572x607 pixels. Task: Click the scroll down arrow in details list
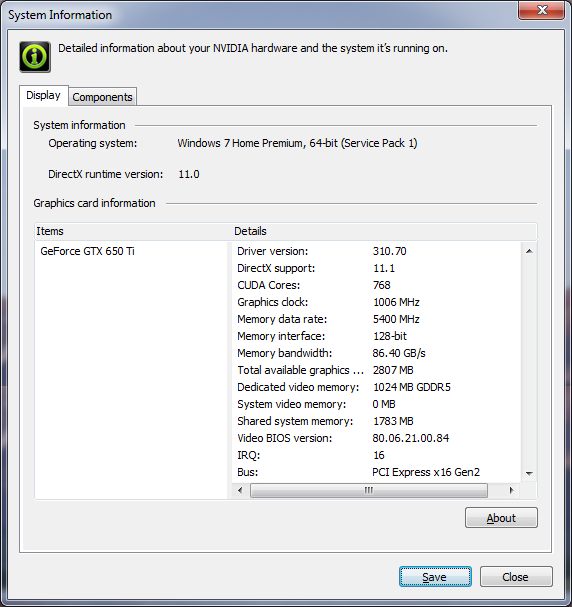point(529,473)
